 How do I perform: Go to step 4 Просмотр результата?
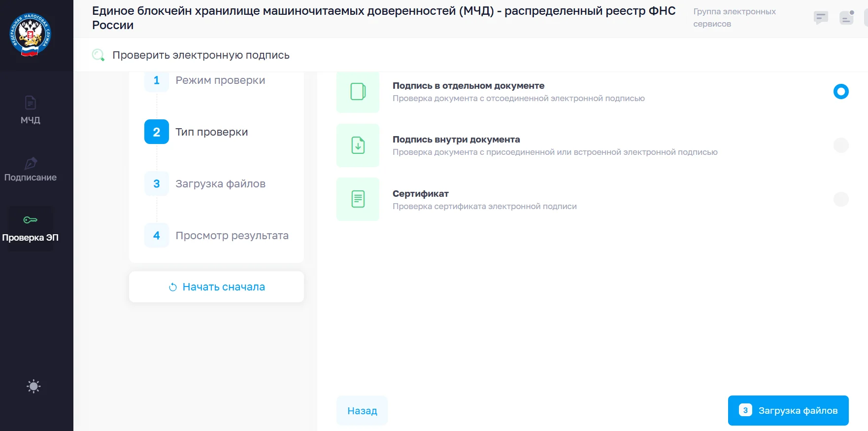point(232,236)
